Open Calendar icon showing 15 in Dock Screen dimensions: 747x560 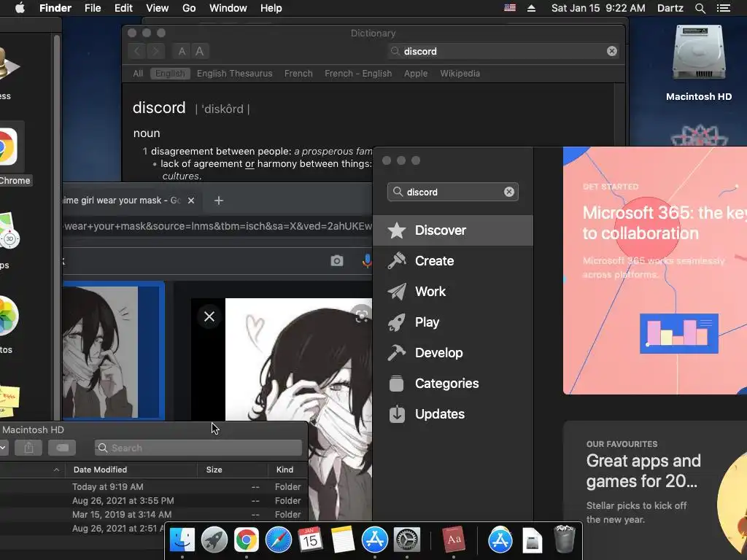310,540
